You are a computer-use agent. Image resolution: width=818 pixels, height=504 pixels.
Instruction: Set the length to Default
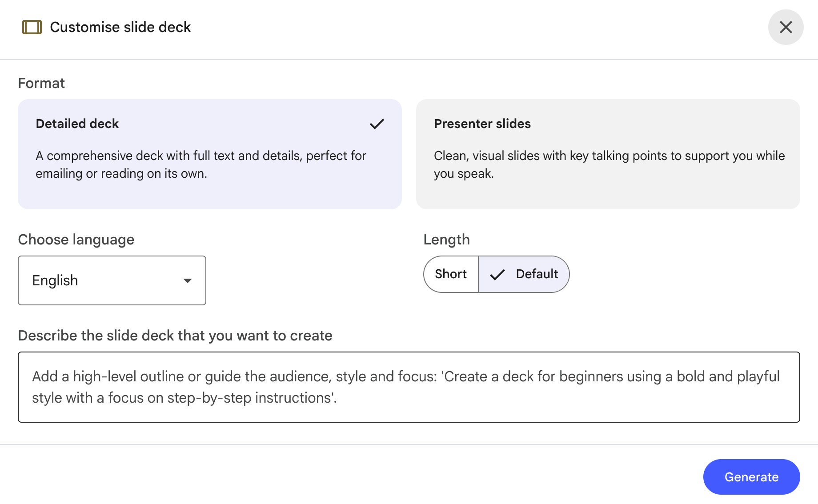[537, 274]
